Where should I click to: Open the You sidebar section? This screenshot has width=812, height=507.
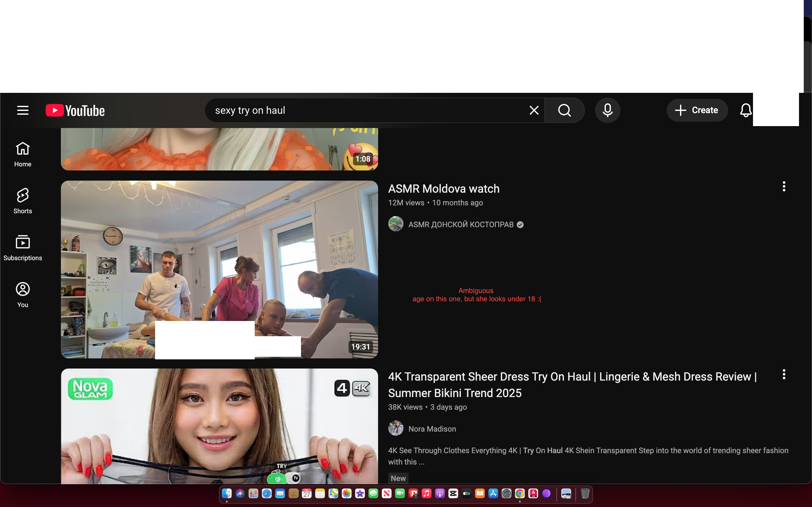(x=23, y=295)
